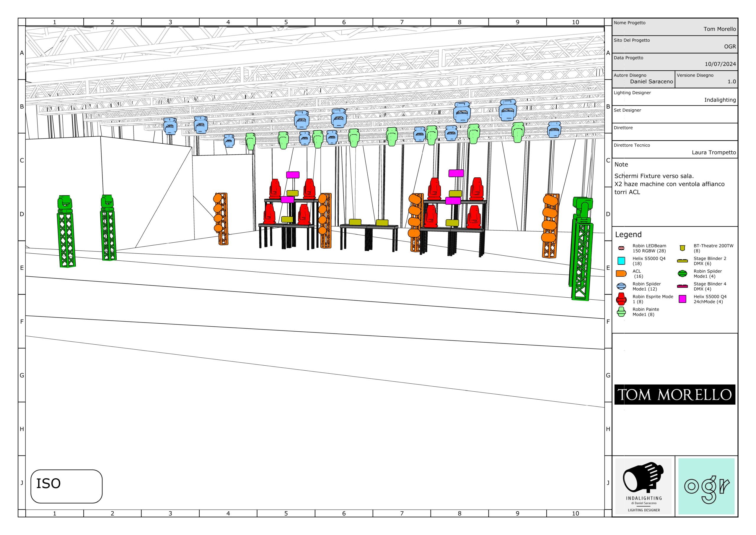The image size is (756, 535).
Task: Click the 'Stage Blinder 2 DMX (6)' text
Action: pyautogui.click(x=710, y=261)
